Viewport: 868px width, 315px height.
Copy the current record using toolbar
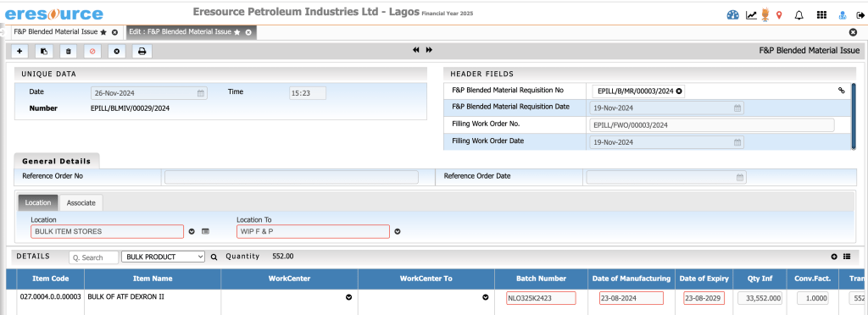click(x=44, y=52)
